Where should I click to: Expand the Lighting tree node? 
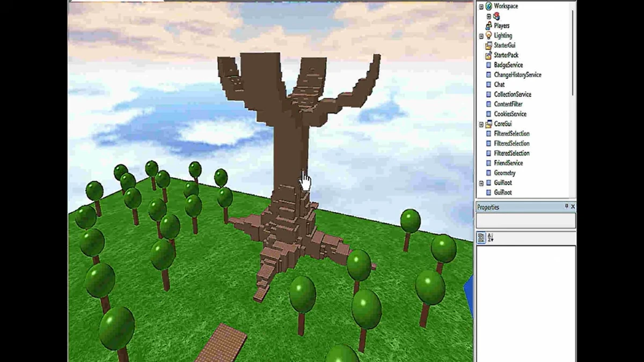pos(481,36)
